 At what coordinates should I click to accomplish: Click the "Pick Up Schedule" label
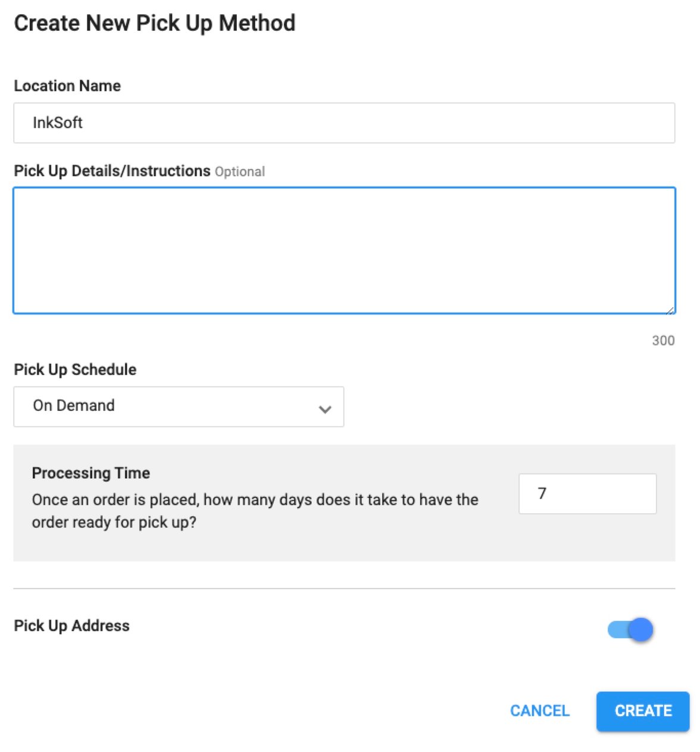[x=75, y=369]
